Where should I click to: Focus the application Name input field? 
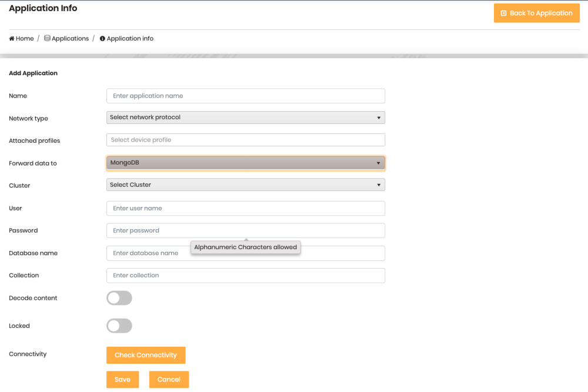(245, 96)
